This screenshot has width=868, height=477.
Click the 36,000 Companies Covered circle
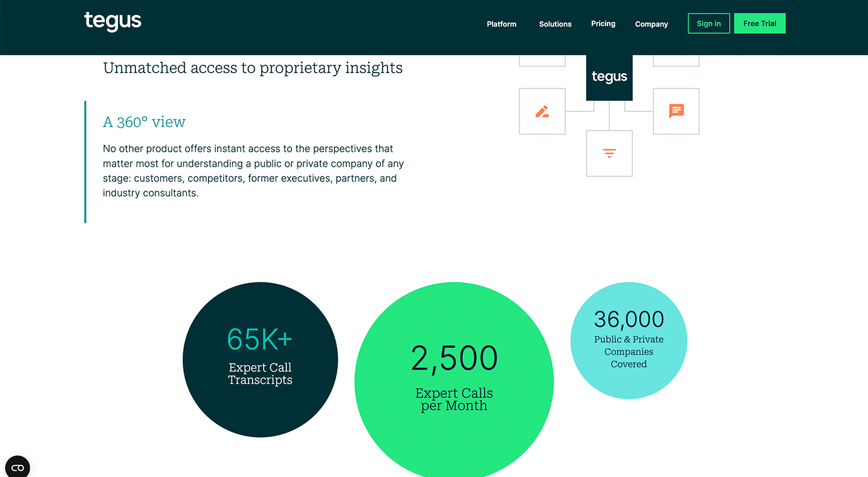[629, 340]
